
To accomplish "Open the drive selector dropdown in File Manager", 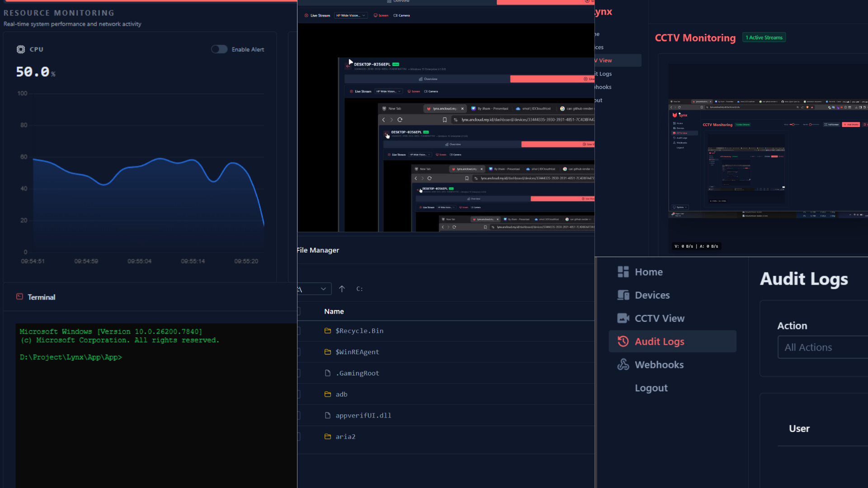I will [314, 289].
